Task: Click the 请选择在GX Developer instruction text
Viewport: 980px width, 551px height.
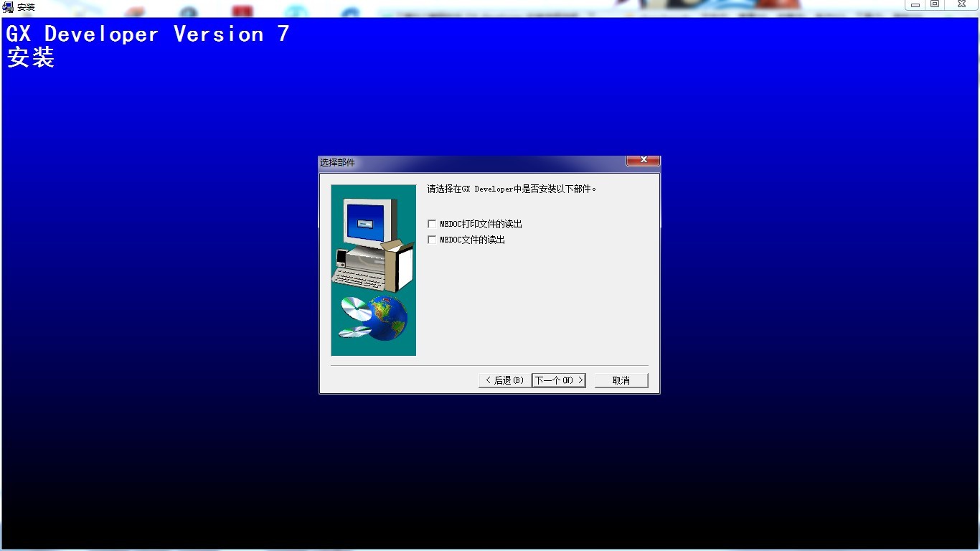Action: [512, 189]
